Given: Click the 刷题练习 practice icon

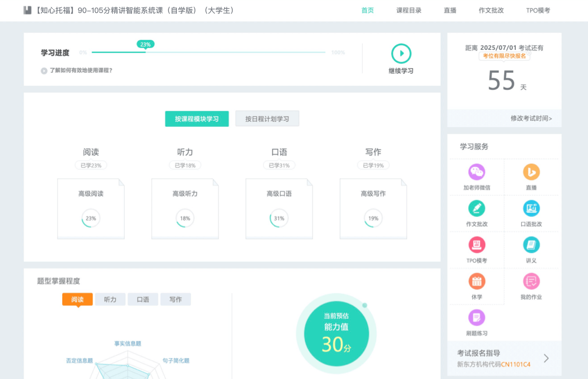Looking at the screenshot, I should click(x=476, y=318).
